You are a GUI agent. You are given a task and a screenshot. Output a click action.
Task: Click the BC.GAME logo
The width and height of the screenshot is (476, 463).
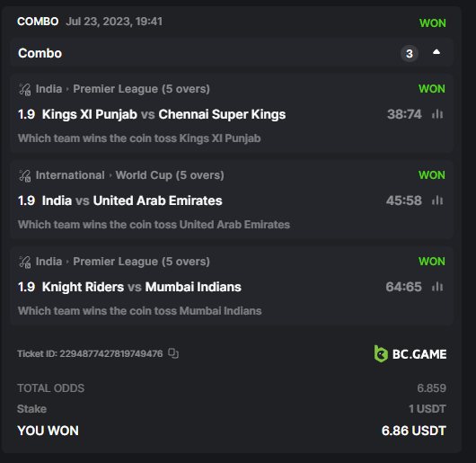[410, 354]
